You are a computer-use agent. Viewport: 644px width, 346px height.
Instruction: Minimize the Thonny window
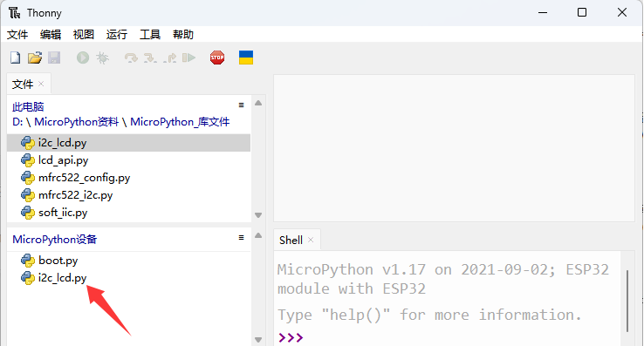coord(543,13)
